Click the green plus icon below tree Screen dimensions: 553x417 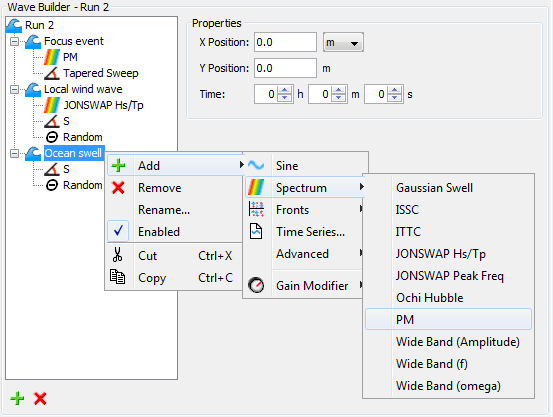[x=17, y=399]
